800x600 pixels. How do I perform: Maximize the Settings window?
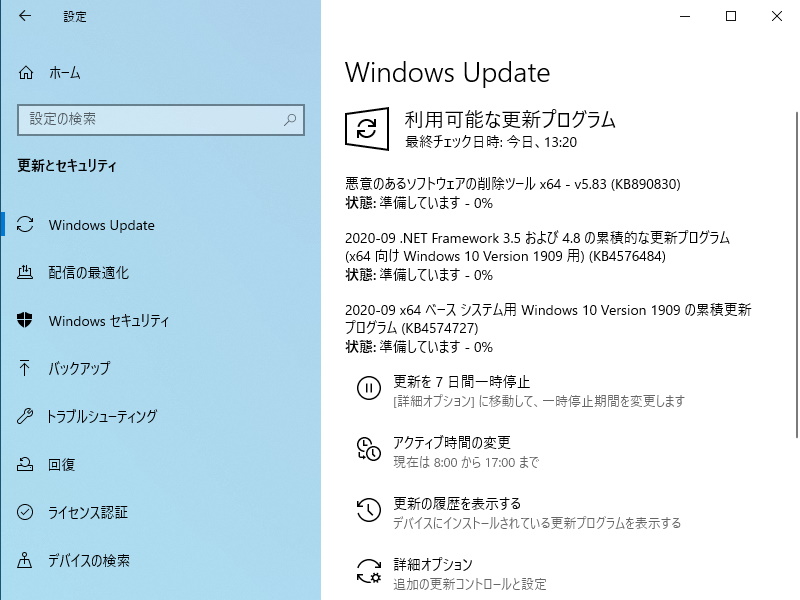(x=731, y=16)
